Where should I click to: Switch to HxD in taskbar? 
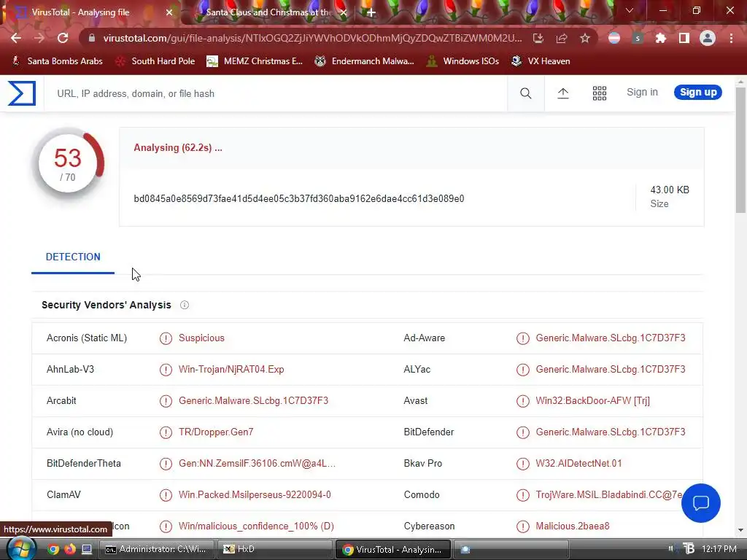274,549
